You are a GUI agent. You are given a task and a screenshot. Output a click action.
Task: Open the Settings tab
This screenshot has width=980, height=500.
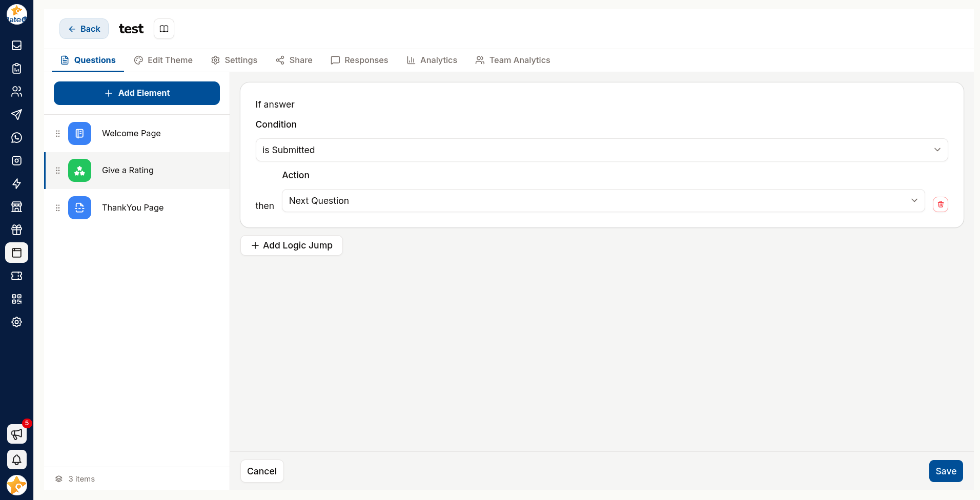[234, 60]
